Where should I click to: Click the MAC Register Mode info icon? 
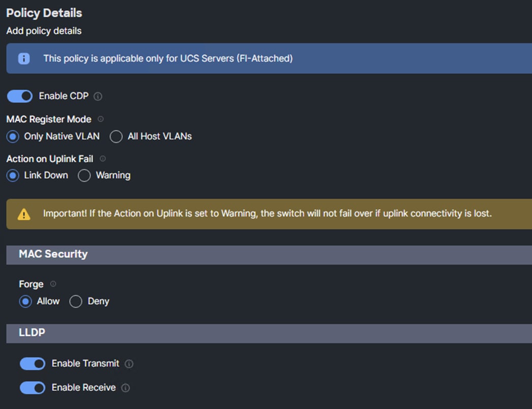(101, 119)
